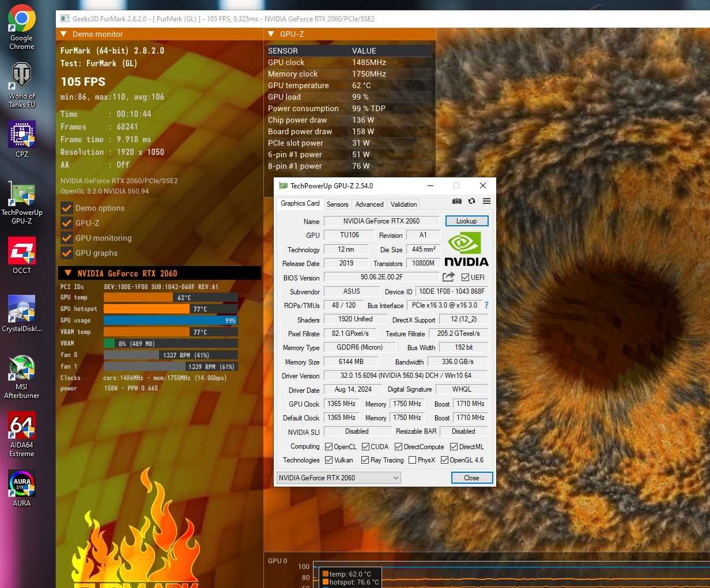Click Board power draw 158 W row
Viewport: 710px width, 588px height.
point(349,131)
